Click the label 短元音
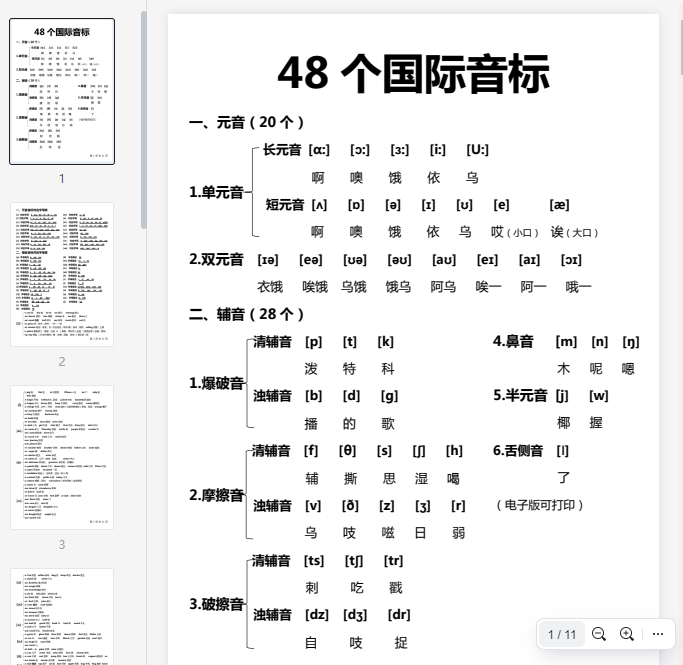The image size is (683, 665). click(x=285, y=205)
